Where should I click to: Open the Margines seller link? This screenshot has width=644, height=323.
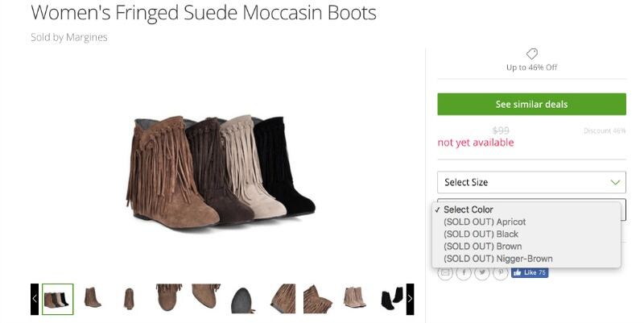pyautogui.click(x=88, y=37)
